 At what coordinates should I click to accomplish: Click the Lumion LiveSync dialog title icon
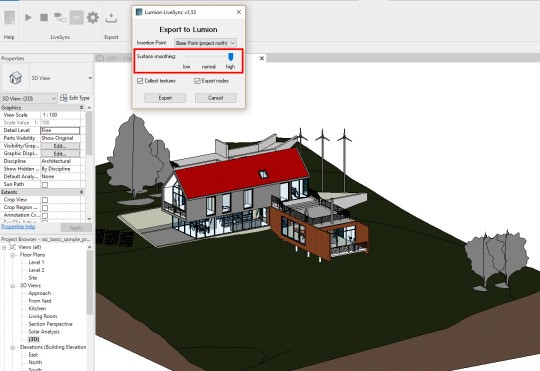tap(139, 12)
